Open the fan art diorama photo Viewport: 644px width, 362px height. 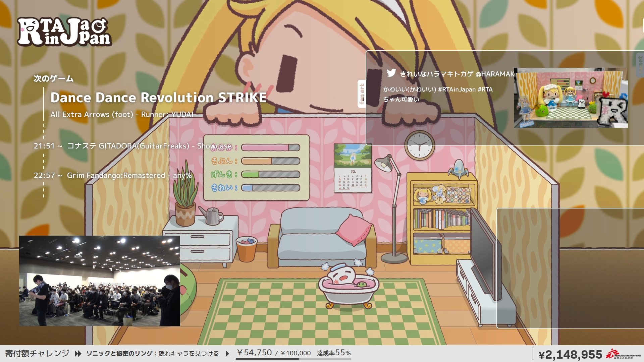[x=571, y=98]
